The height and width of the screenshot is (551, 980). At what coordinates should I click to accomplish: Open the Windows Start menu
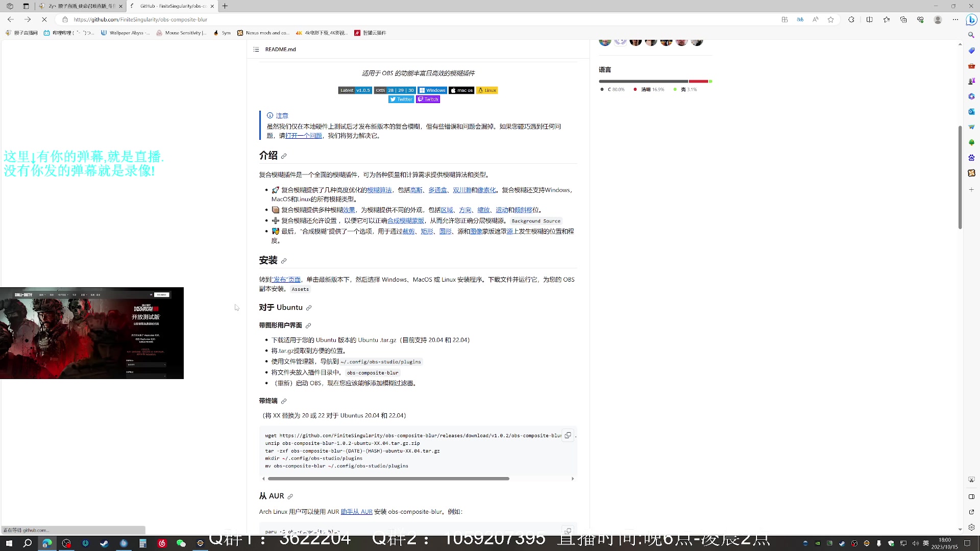[x=9, y=543]
